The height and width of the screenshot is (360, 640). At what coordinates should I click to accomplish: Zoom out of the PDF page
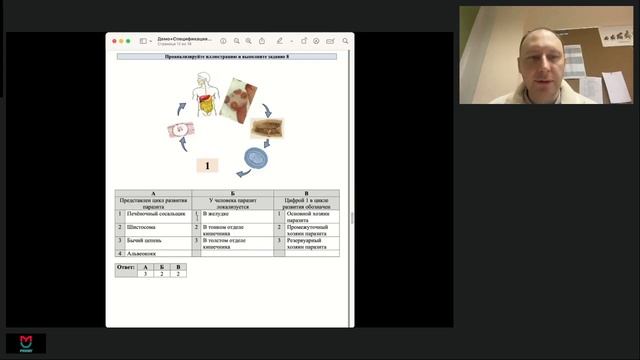[236, 41]
